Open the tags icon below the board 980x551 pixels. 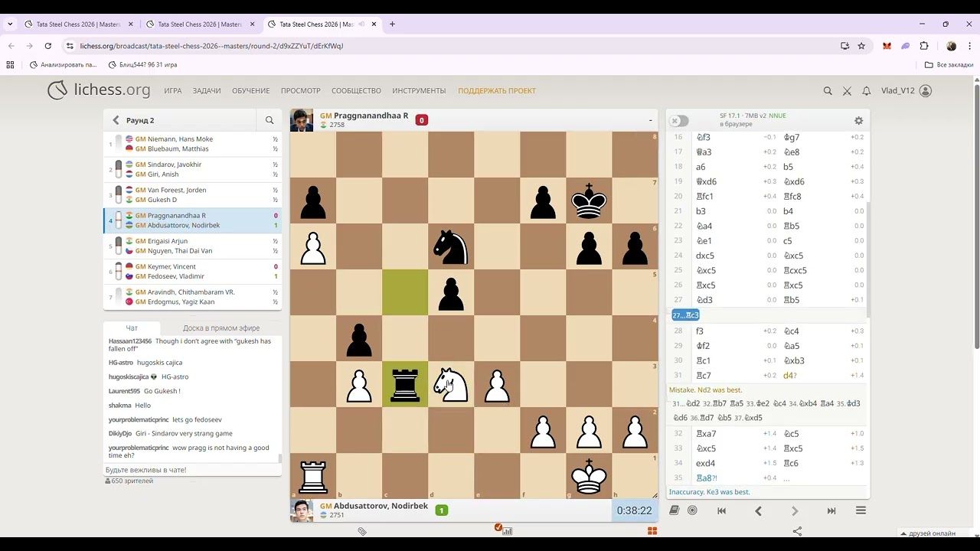[362, 530]
